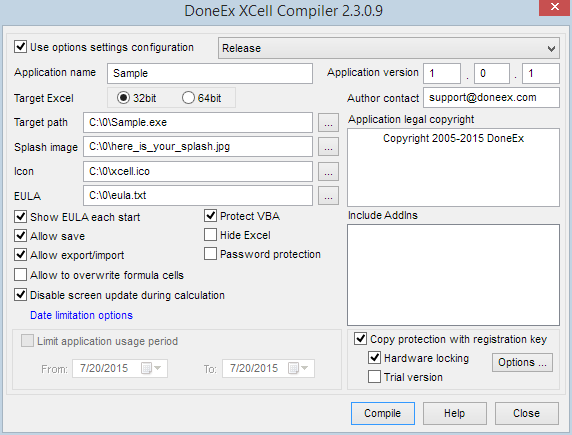Click the Include AddIns list box

coord(453,275)
